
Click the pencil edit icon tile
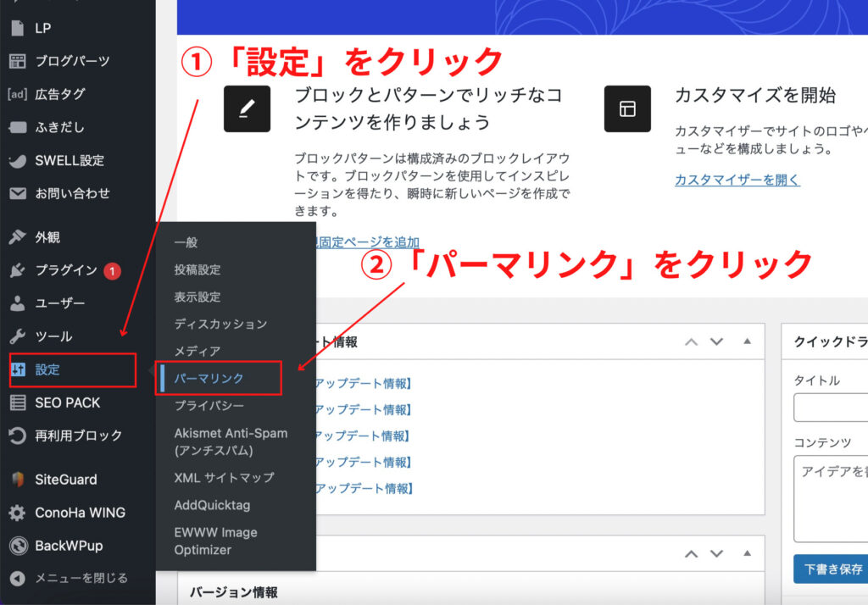[247, 108]
